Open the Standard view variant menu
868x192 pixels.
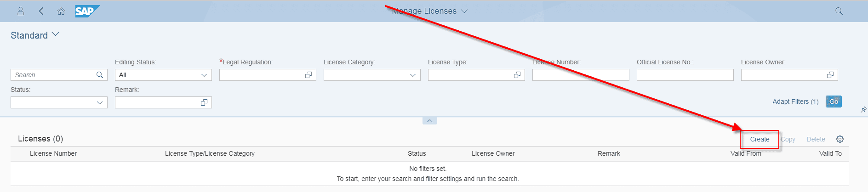tap(56, 34)
